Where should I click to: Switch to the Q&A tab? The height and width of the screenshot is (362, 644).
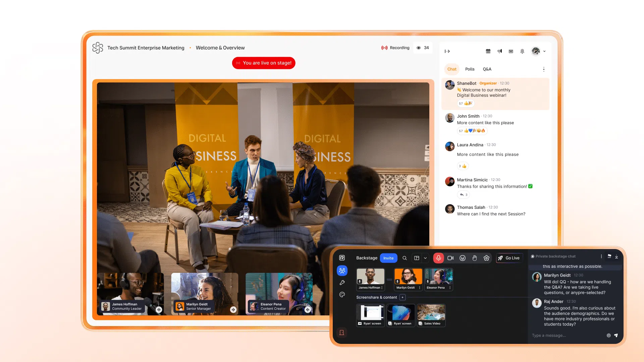click(487, 69)
